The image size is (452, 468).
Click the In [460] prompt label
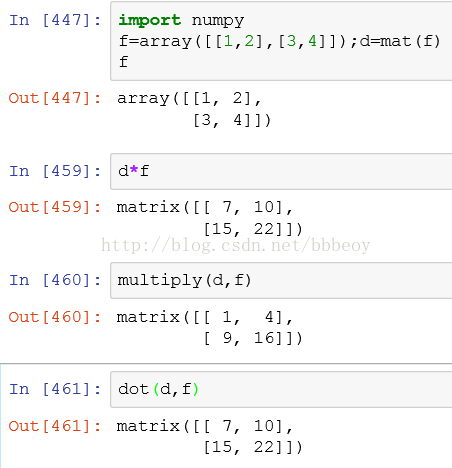55,280
